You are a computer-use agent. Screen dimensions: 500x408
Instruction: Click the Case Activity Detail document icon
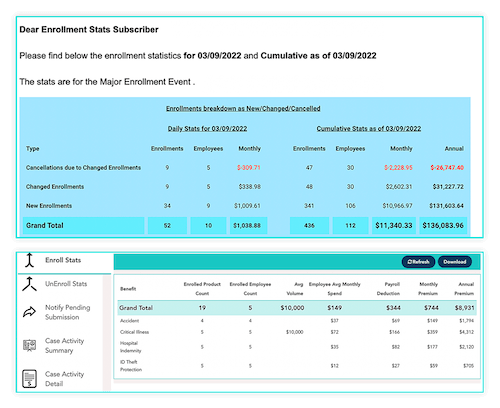pyautogui.click(x=29, y=379)
